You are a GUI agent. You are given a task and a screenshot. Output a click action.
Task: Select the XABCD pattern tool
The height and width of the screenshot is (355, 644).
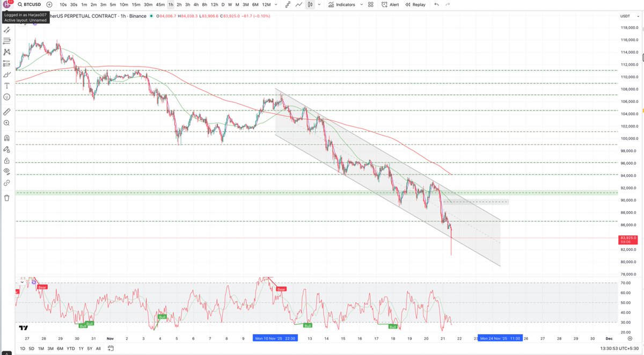click(6, 53)
